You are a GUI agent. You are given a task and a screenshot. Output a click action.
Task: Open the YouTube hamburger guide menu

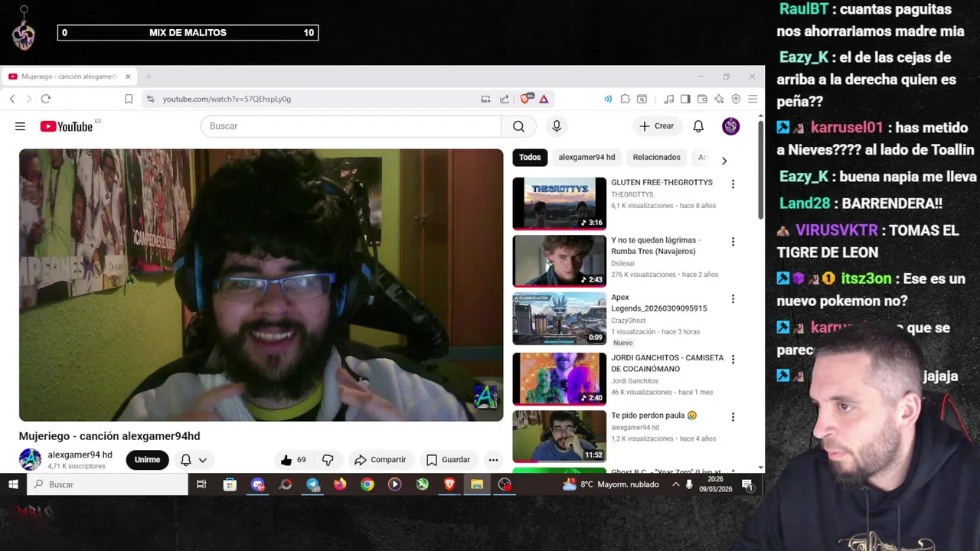click(x=20, y=126)
